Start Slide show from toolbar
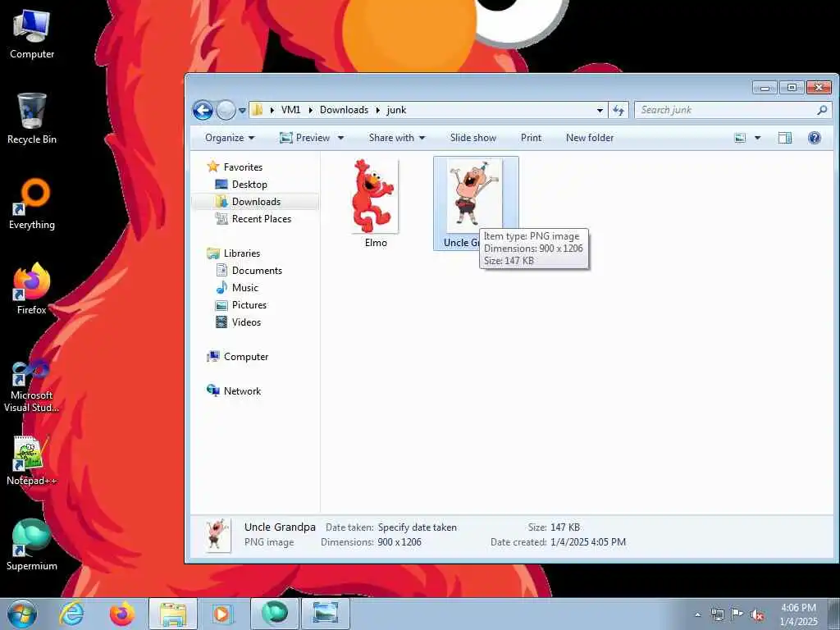 473,138
